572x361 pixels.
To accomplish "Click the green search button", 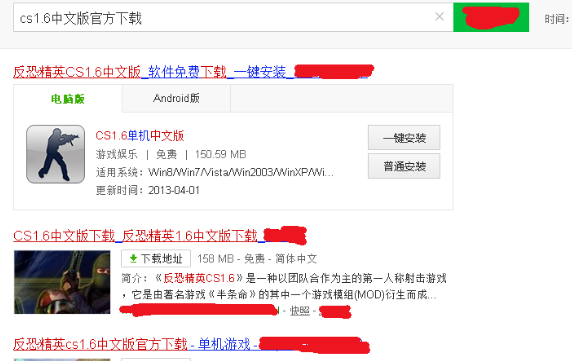I will click(x=491, y=17).
